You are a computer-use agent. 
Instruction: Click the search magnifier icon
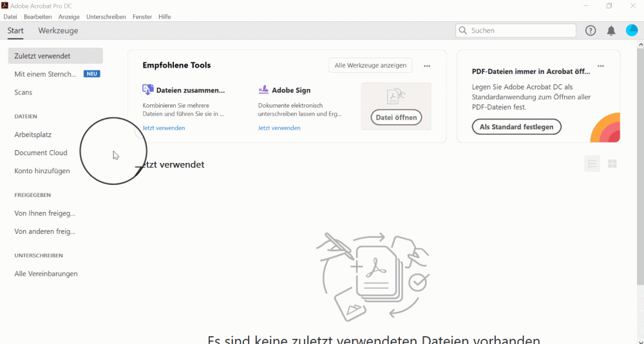[463, 30]
